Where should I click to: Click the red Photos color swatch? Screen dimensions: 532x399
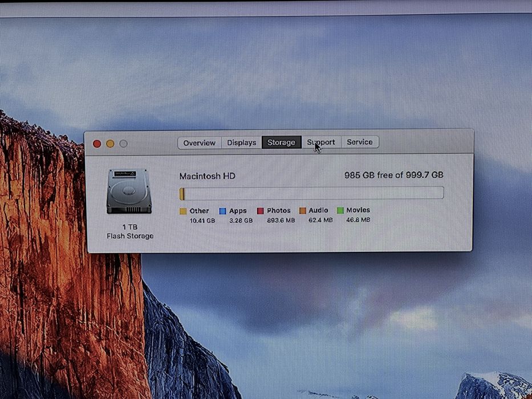[260, 211]
